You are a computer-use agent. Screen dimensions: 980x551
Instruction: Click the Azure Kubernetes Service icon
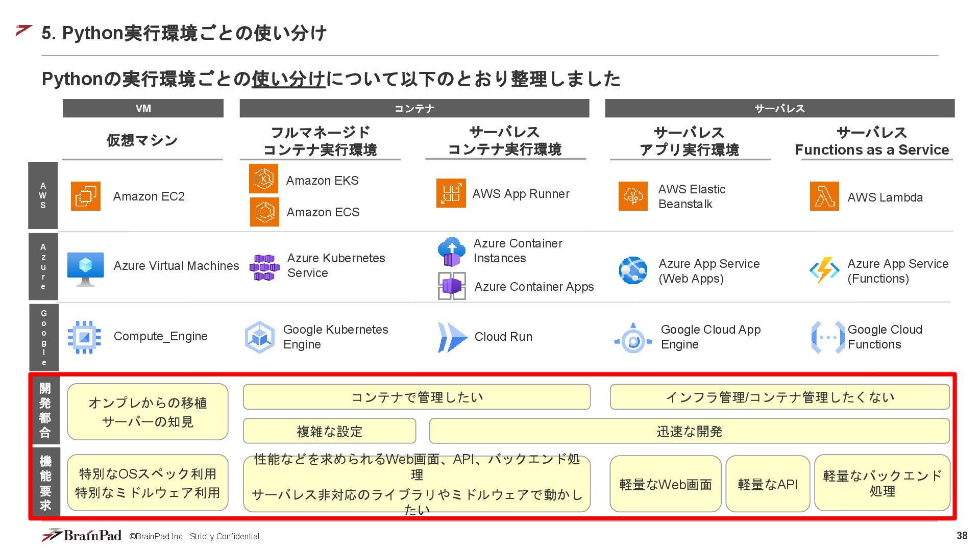click(264, 267)
